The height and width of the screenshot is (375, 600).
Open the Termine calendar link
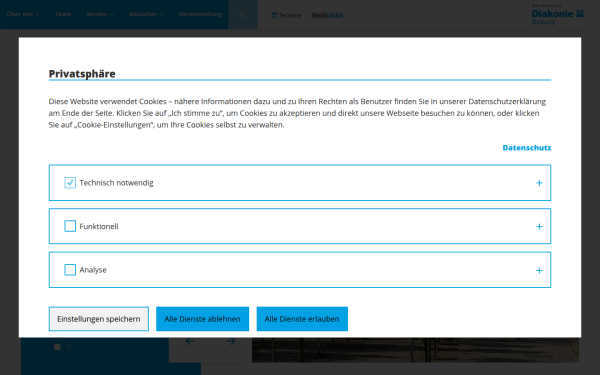pos(287,15)
